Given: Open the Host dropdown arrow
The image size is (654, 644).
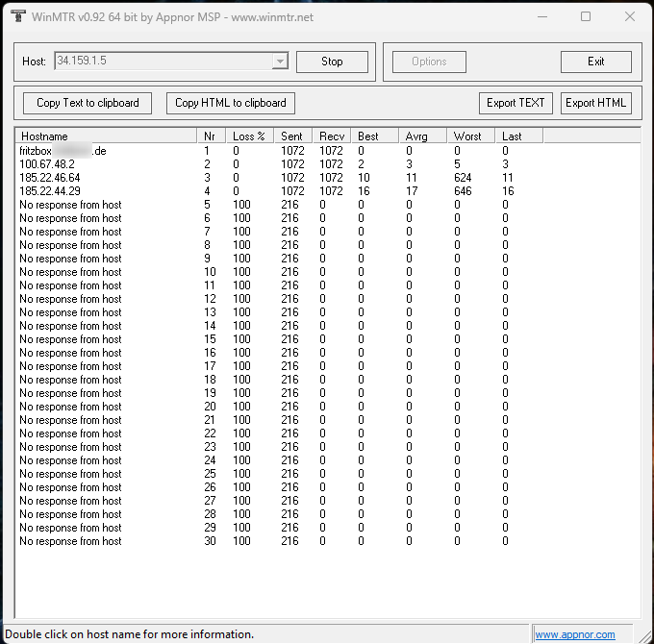Looking at the screenshot, I should point(280,62).
